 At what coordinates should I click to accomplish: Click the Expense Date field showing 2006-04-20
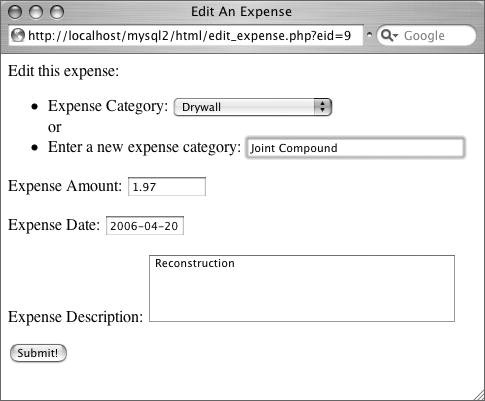coord(145,226)
